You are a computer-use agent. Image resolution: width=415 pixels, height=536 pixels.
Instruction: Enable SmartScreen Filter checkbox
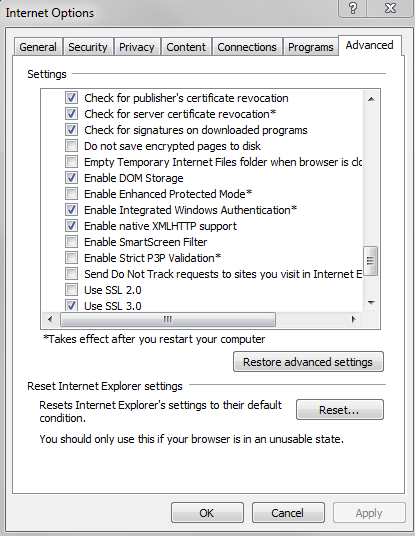tap(71, 242)
